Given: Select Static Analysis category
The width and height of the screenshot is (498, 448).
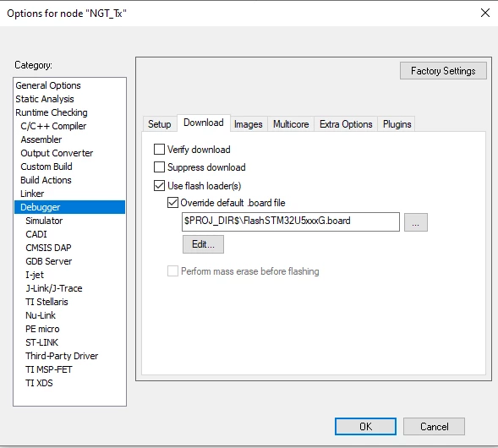Looking at the screenshot, I should [x=69, y=99].
